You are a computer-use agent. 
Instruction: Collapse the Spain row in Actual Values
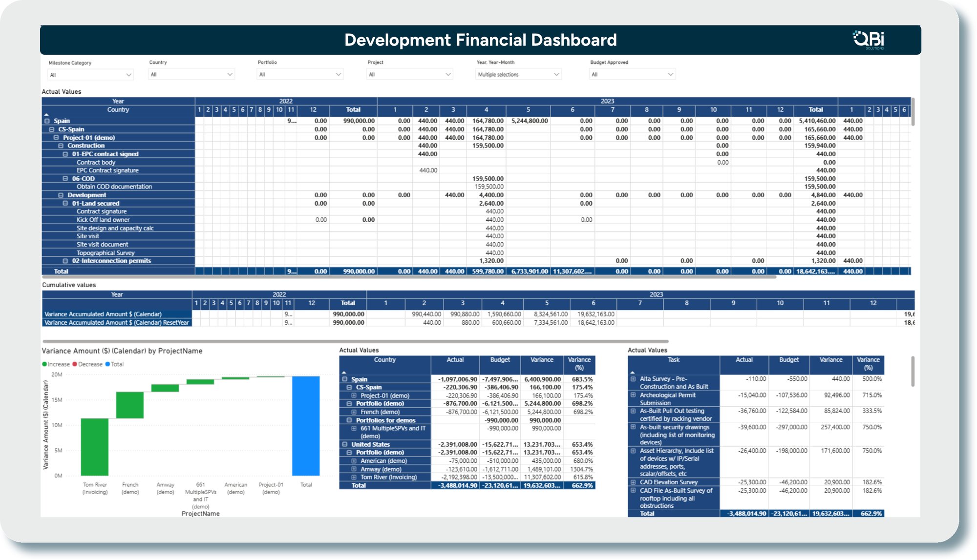pyautogui.click(x=46, y=121)
